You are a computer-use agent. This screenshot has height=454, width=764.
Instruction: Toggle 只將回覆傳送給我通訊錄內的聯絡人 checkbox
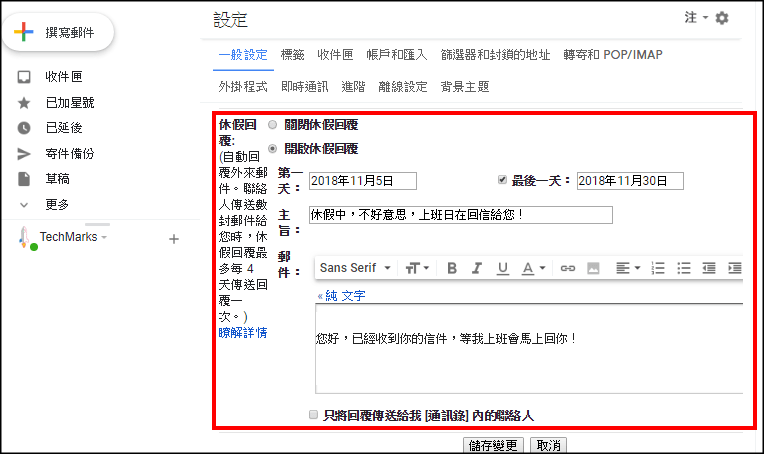point(313,415)
